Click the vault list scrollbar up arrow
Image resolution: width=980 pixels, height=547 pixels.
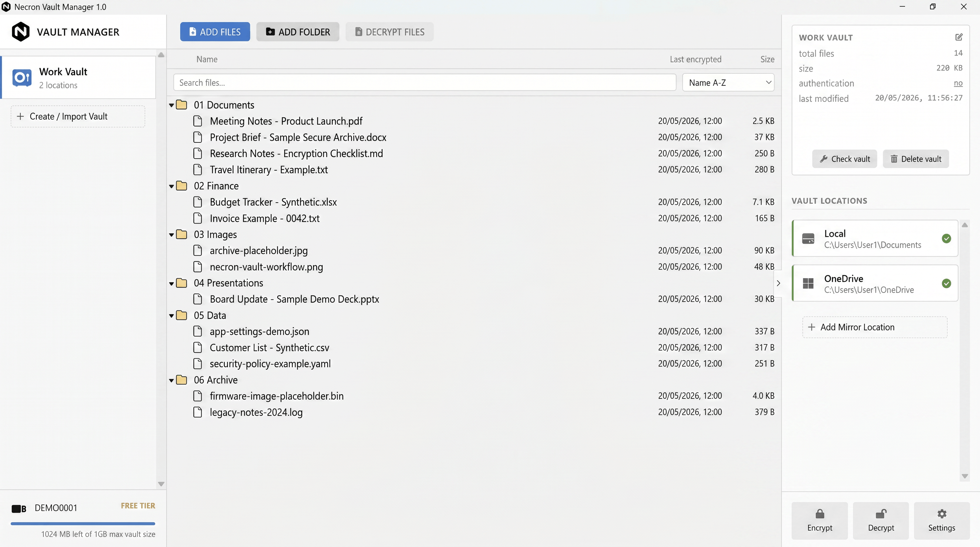[x=161, y=55]
